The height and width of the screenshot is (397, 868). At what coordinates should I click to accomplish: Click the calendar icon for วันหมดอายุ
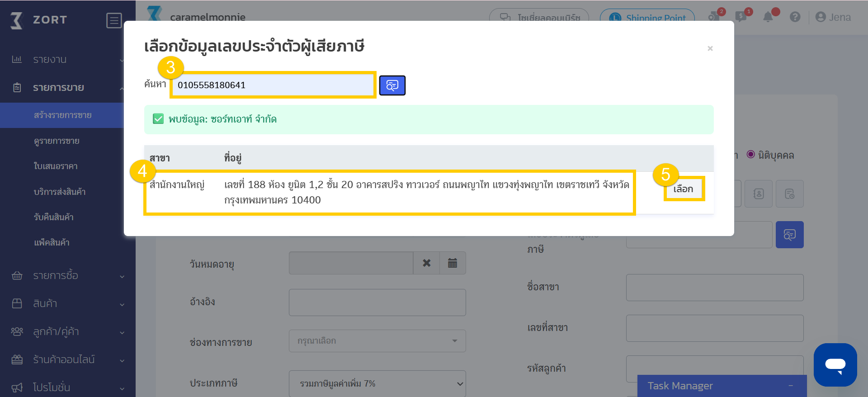pos(453,263)
